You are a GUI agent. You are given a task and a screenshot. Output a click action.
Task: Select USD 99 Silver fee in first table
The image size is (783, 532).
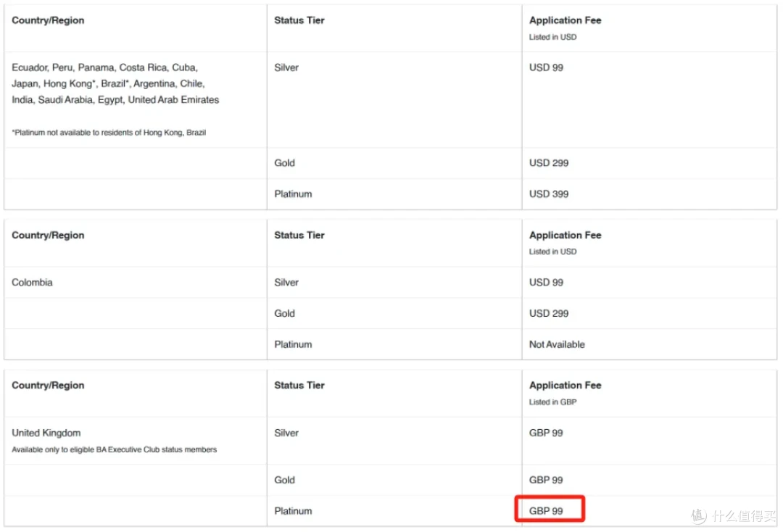coord(546,67)
